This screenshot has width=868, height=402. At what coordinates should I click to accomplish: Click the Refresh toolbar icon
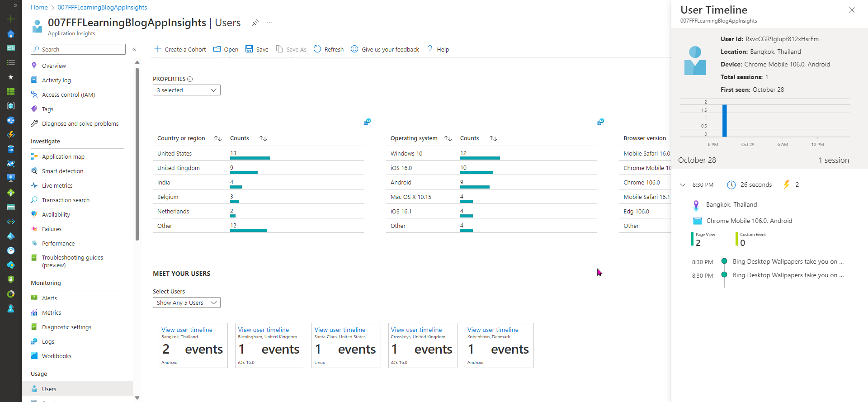point(317,49)
